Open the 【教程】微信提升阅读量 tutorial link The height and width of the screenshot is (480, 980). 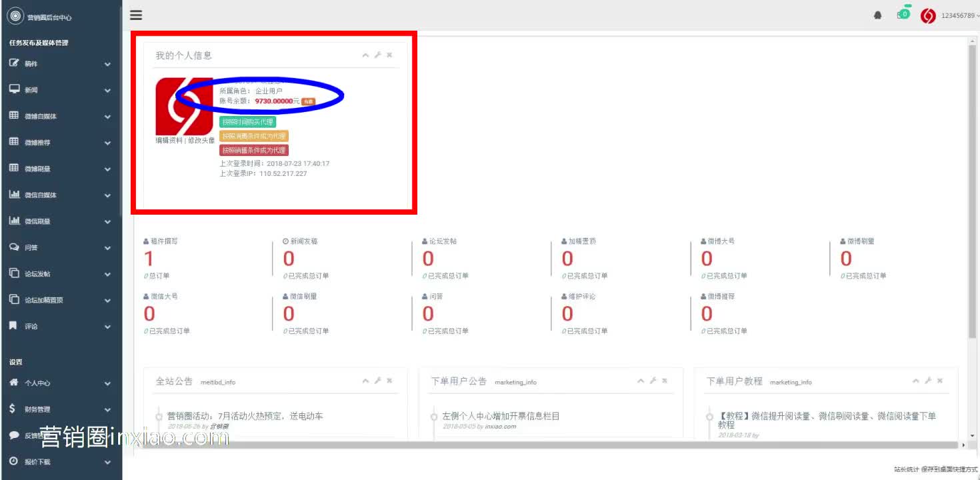coord(827,420)
